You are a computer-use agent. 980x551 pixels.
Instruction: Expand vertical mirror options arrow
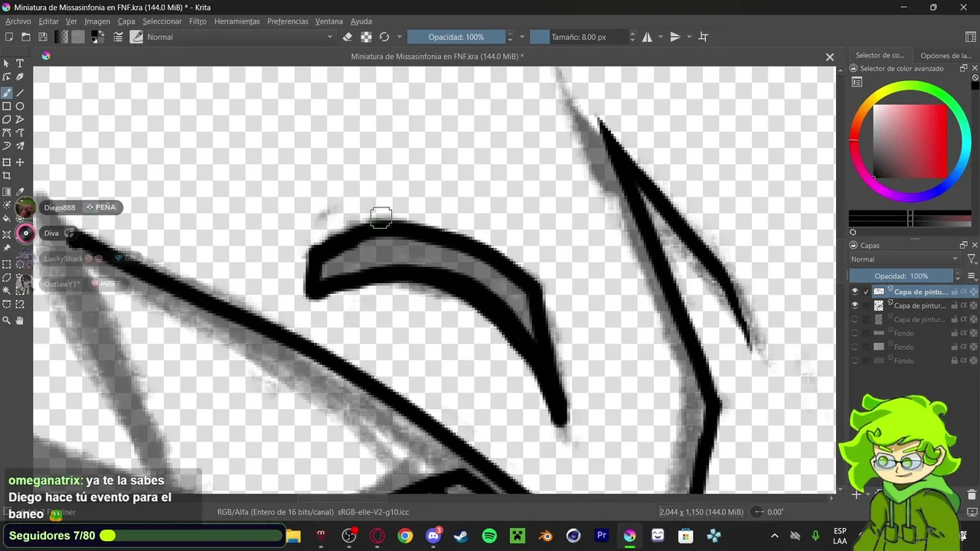click(688, 37)
